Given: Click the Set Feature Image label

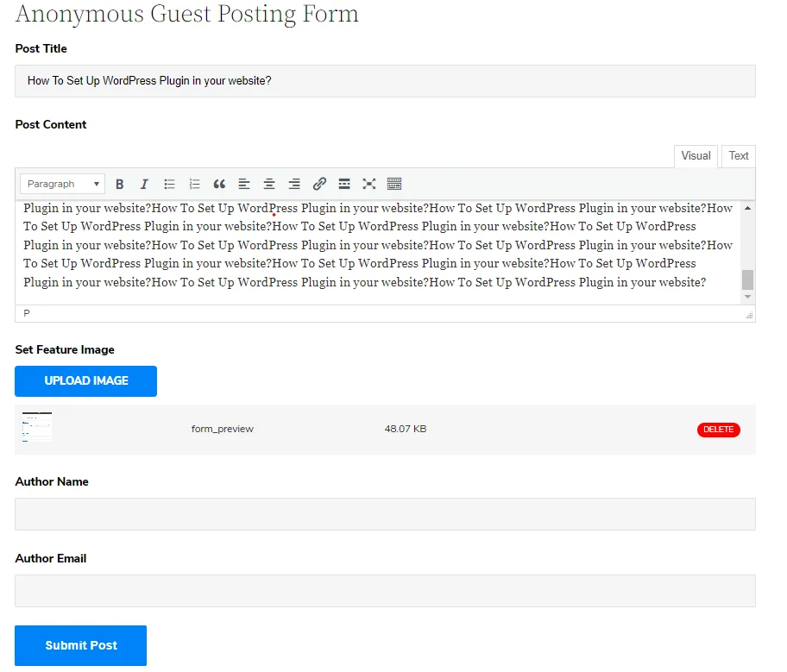Looking at the screenshot, I should 65,349.
